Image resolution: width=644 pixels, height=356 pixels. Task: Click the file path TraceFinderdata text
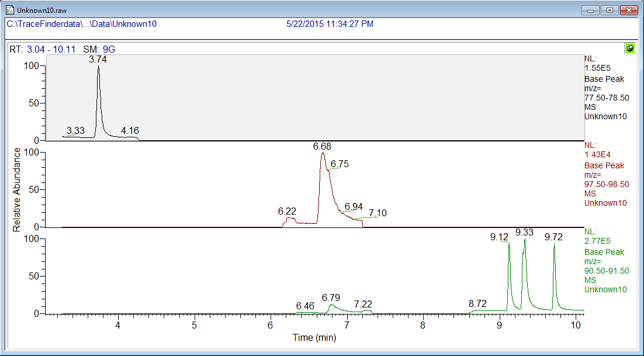tap(81, 24)
